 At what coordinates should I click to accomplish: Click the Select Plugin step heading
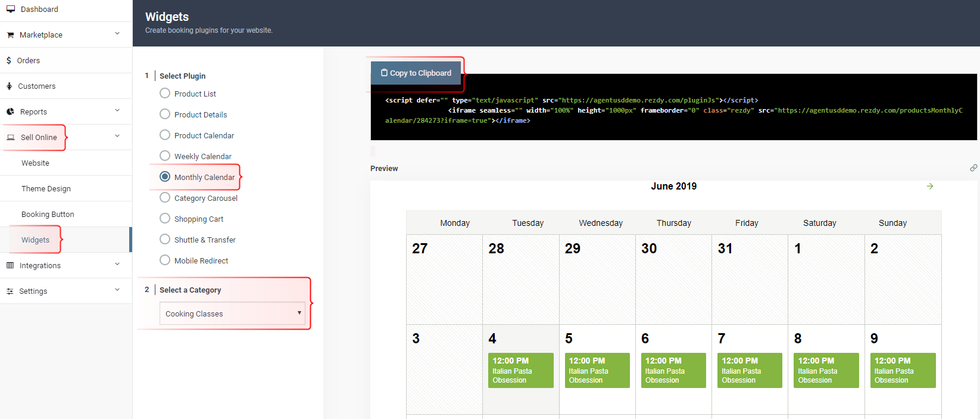point(182,76)
